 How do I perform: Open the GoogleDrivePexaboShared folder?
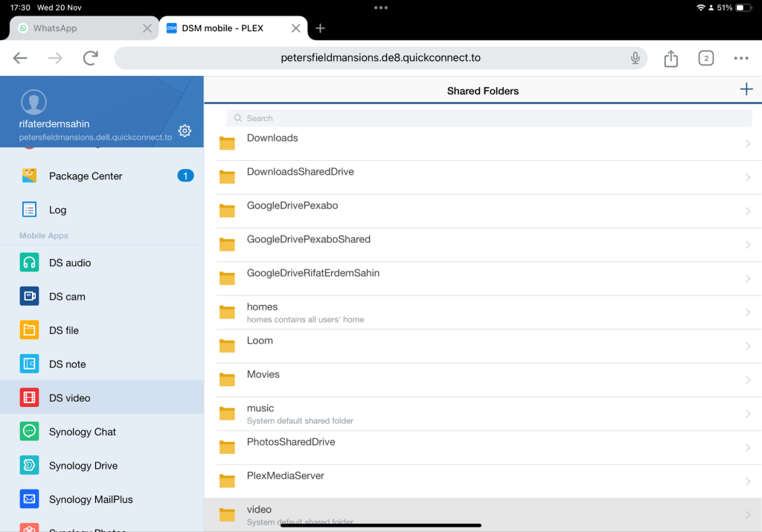pos(483,245)
